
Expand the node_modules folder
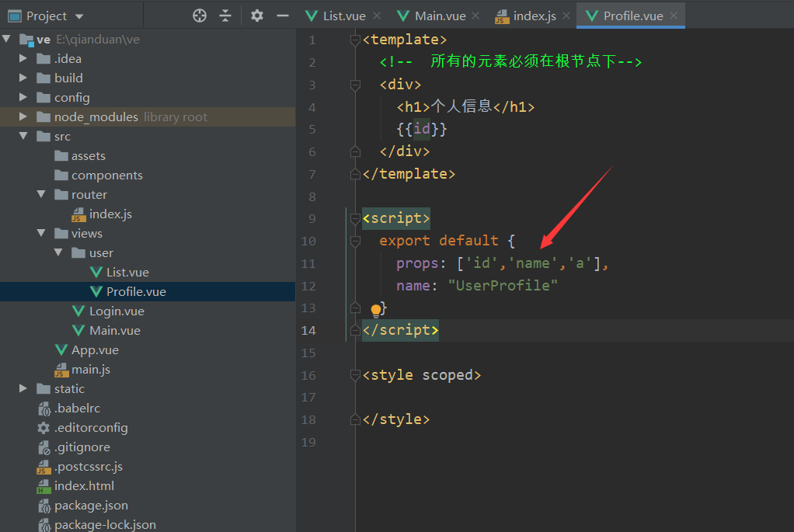[x=23, y=116]
